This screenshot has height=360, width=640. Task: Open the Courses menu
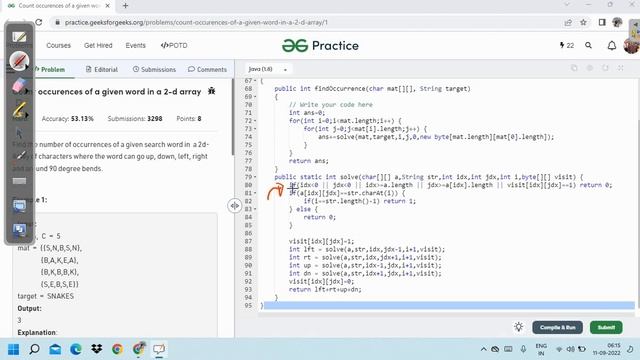(58, 45)
